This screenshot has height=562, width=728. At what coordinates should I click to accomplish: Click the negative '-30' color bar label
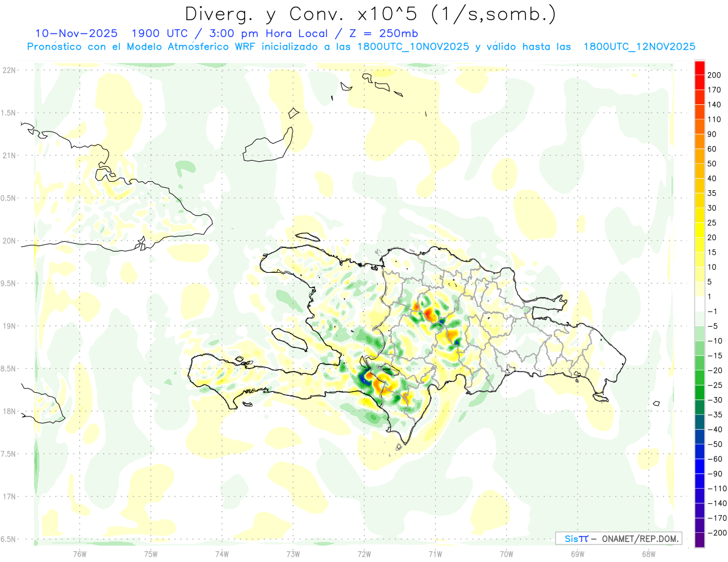[715, 400]
